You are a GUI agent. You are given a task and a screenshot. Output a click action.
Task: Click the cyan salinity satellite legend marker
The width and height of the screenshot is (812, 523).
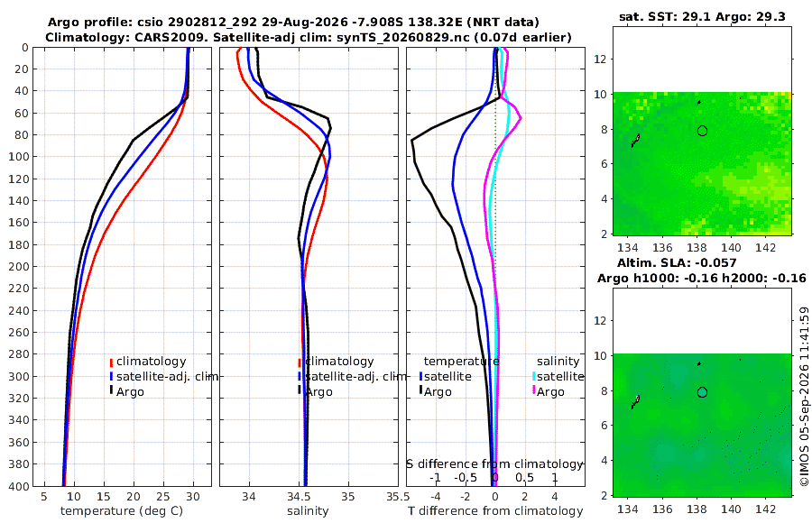point(534,376)
